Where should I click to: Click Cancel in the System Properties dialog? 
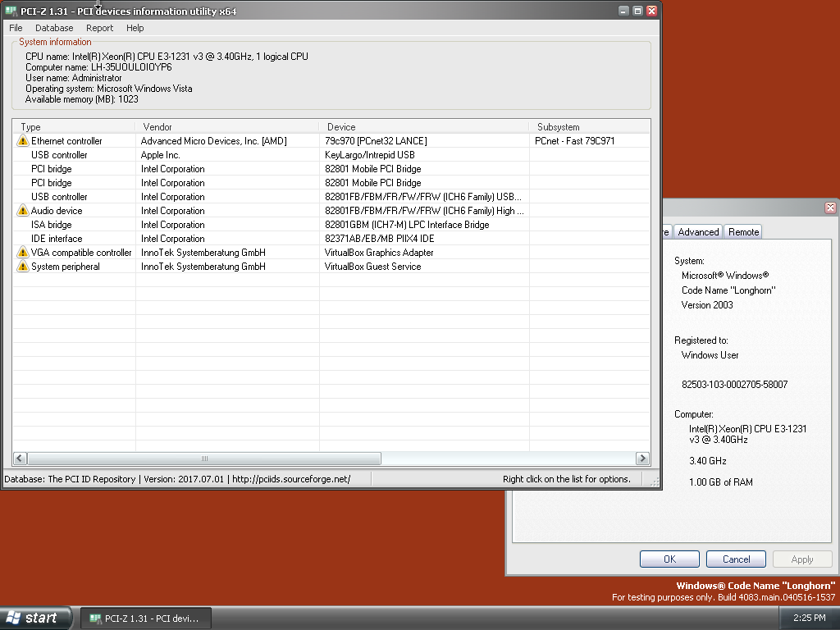[736, 559]
